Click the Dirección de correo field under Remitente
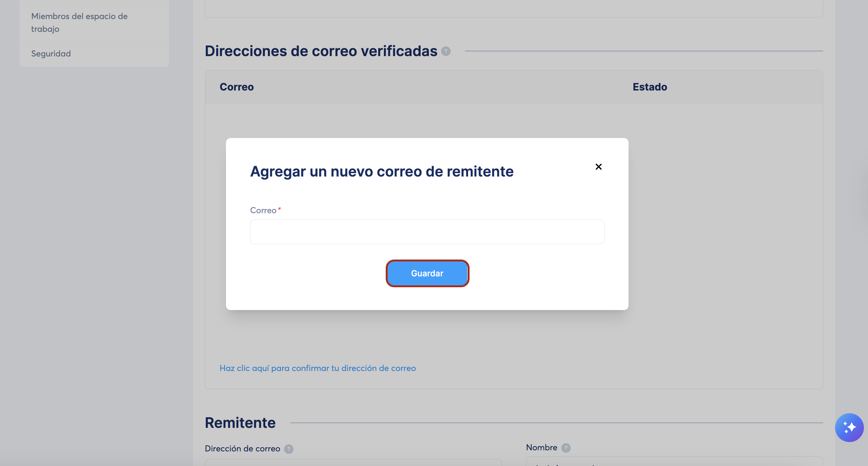The height and width of the screenshot is (466, 868). (x=353, y=463)
